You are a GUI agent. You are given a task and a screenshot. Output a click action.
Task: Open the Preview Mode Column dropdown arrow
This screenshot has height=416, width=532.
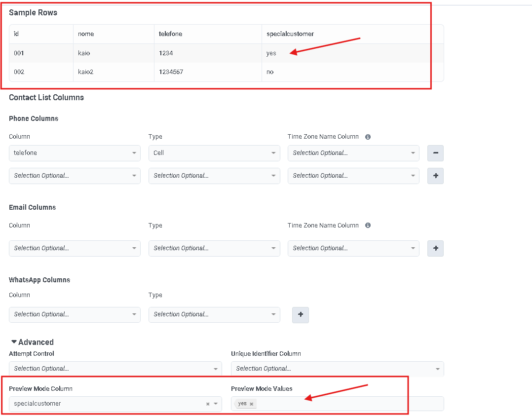[x=216, y=404]
